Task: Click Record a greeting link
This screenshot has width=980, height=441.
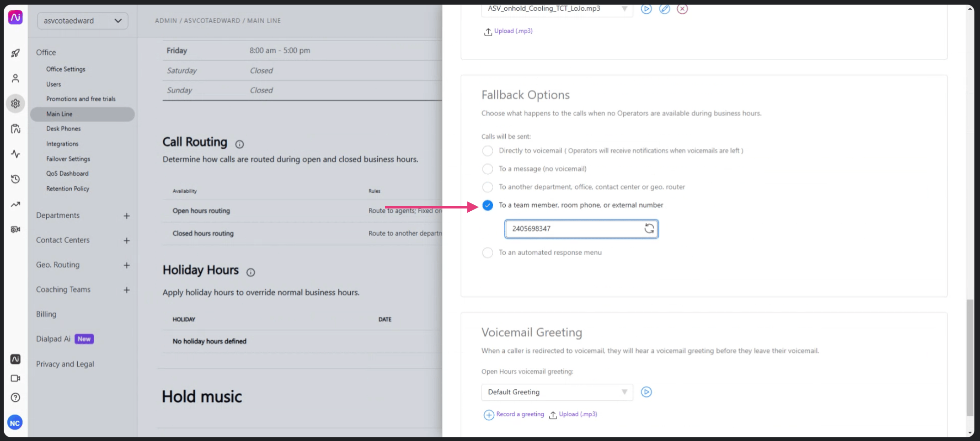Action: tap(515, 414)
